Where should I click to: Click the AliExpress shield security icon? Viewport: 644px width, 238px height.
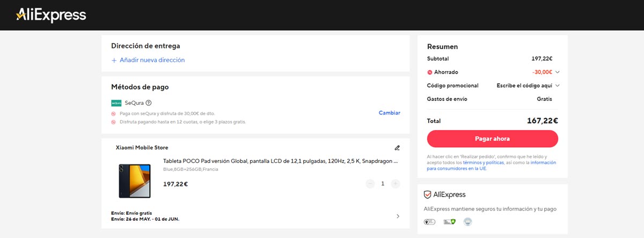click(428, 194)
